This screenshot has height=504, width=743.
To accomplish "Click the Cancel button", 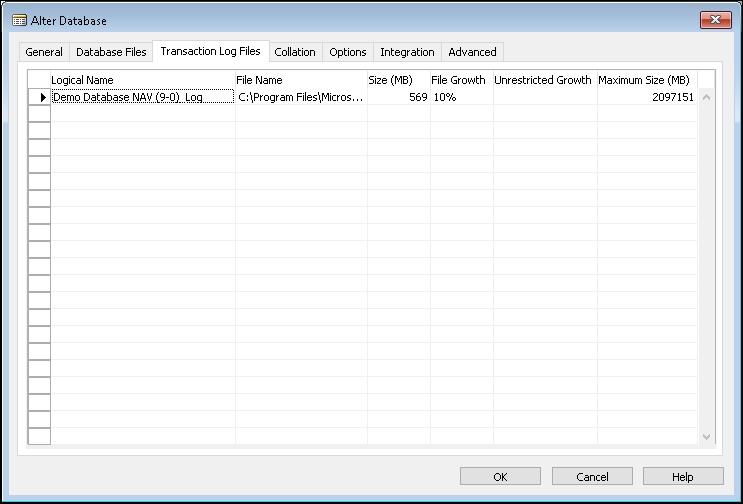I will (x=592, y=477).
